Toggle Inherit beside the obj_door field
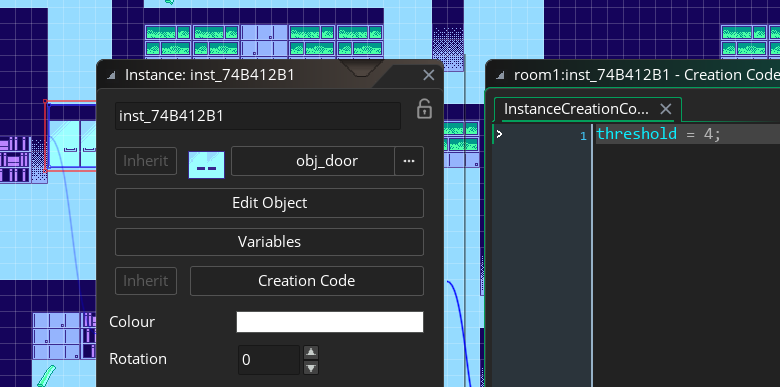The width and height of the screenshot is (780, 387). tap(146, 161)
